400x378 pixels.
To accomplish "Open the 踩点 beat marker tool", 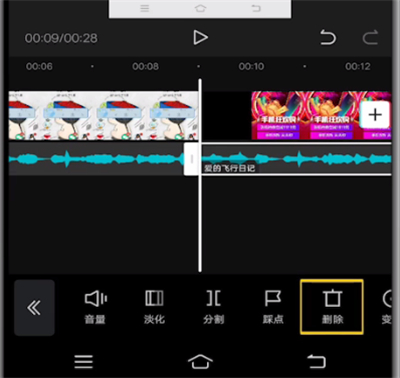I will tap(273, 307).
